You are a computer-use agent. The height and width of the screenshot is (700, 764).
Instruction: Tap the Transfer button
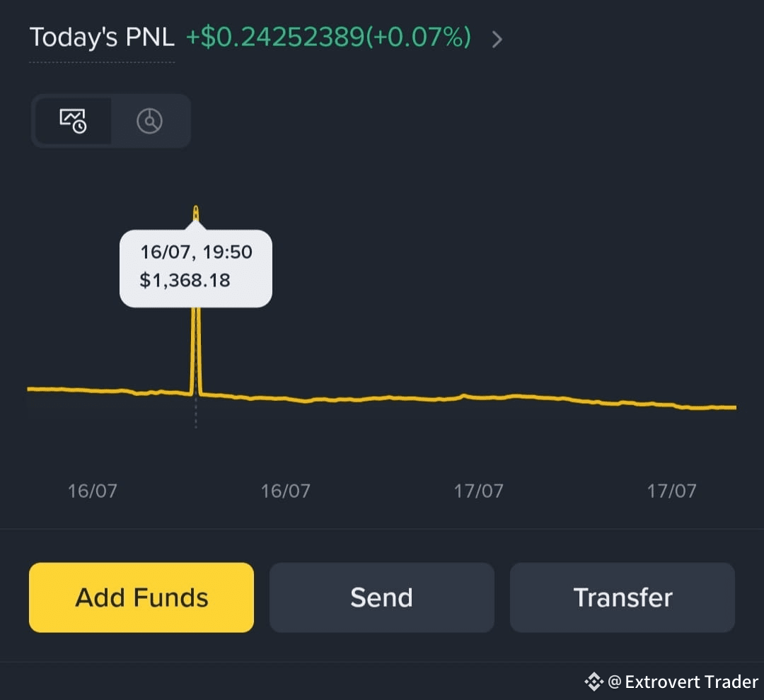coord(623,597)
